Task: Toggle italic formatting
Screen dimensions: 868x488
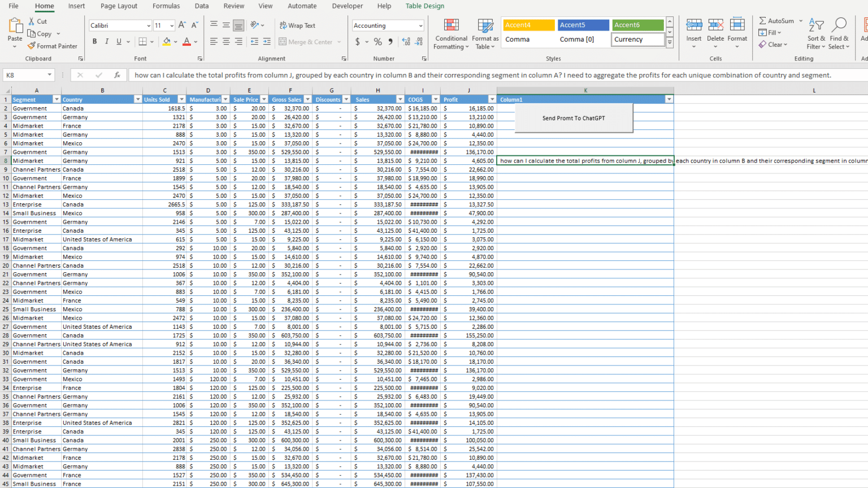Action: coord(106,41)
